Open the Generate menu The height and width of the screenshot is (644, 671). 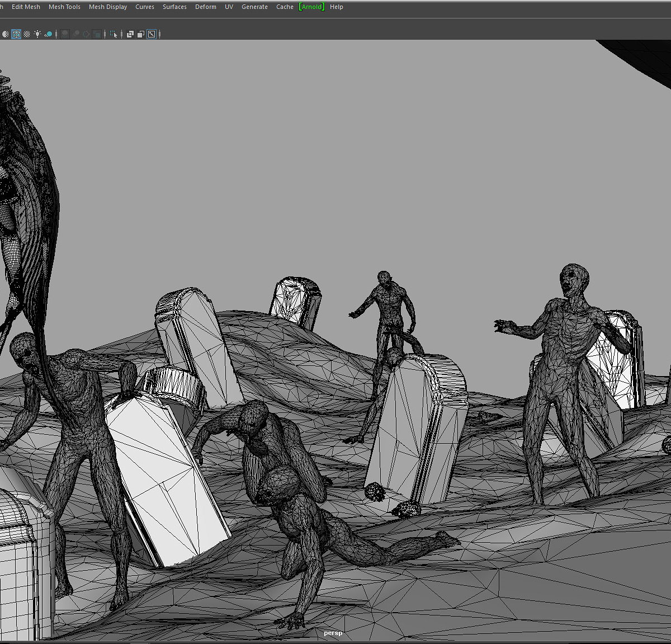click(x=254, y=7)
